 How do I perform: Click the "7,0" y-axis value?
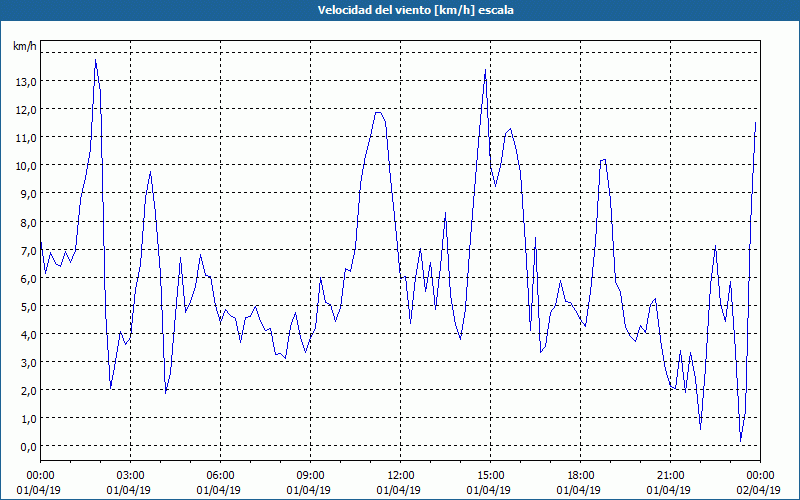(x=27, y=250)
